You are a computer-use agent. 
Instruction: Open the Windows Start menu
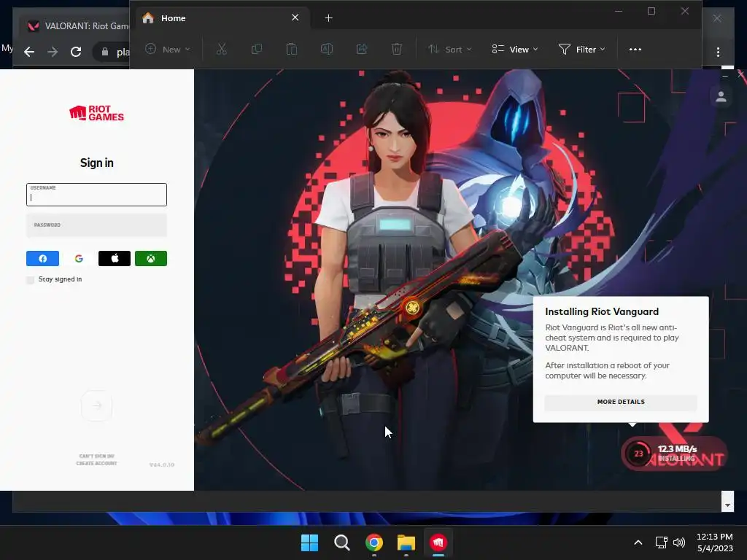tap(309, 542)
